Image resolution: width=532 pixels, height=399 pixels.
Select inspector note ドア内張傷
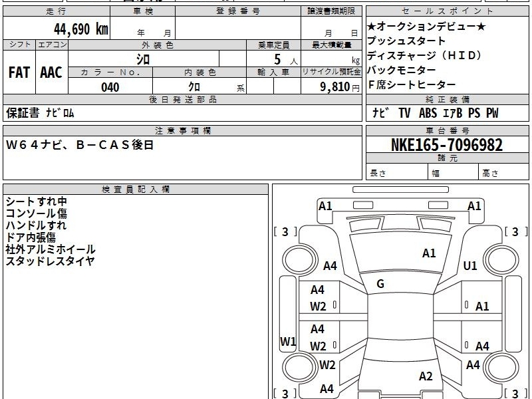31,237
